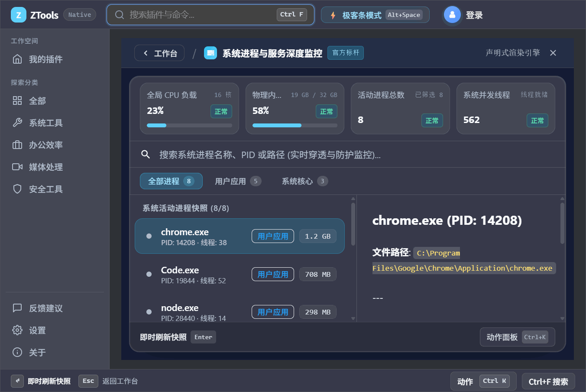Open the 设置 gear icon

tap(17, 330)
